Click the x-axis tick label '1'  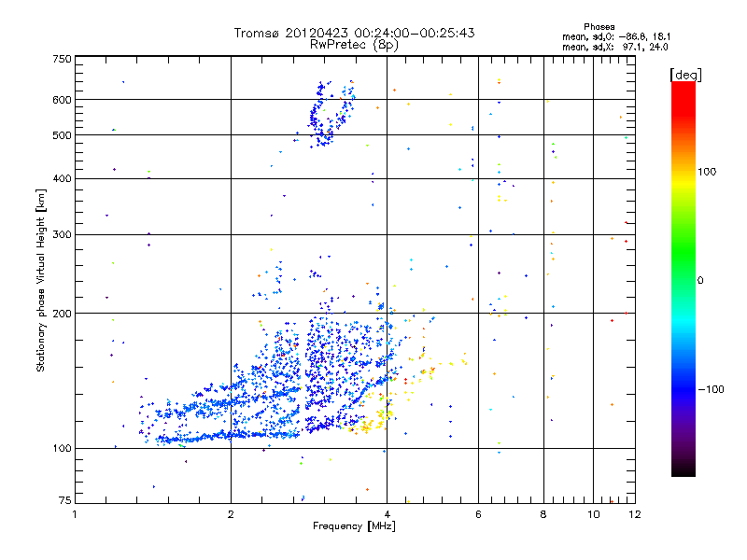coord(75,515)
